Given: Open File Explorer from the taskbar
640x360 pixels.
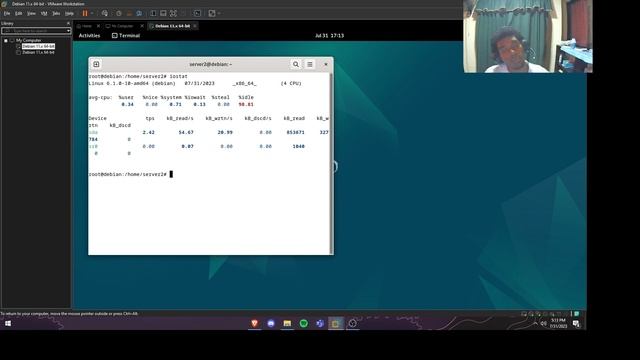Looking at the screenshot, I should tap(287, 323).
